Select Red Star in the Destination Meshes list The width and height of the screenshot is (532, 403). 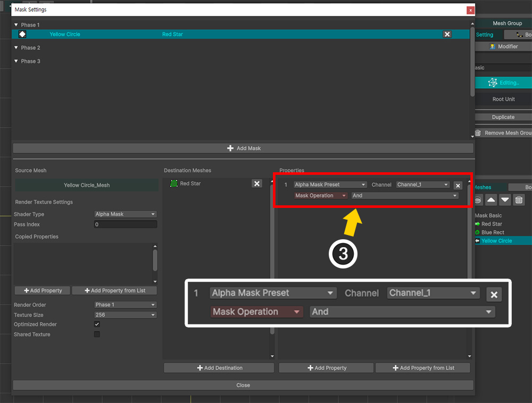point(190,183)
